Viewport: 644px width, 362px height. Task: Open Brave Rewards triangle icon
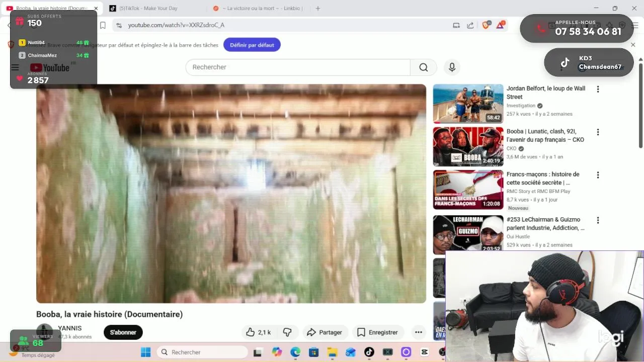[x=501, y=25]
